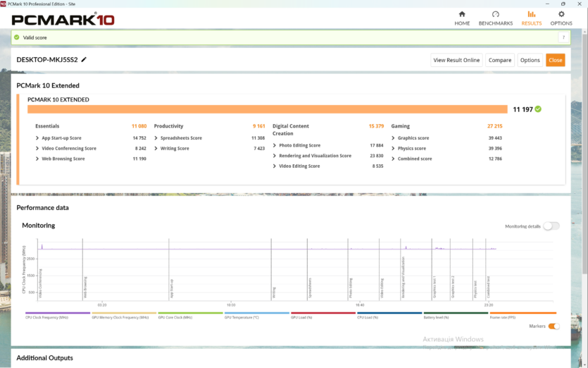Click the Video Conferencing marker in chart
Screen dimensions: 588x368
click(x=40, y=283)
